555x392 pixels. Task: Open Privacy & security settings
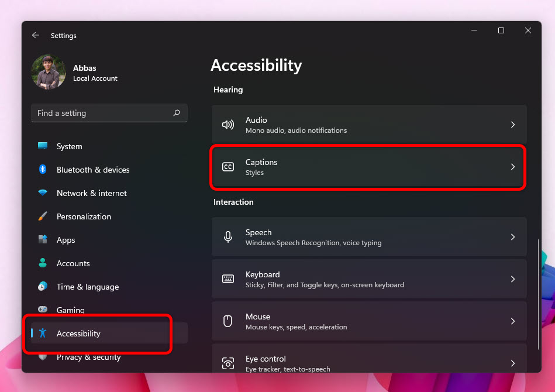click(x=109, y=356)
